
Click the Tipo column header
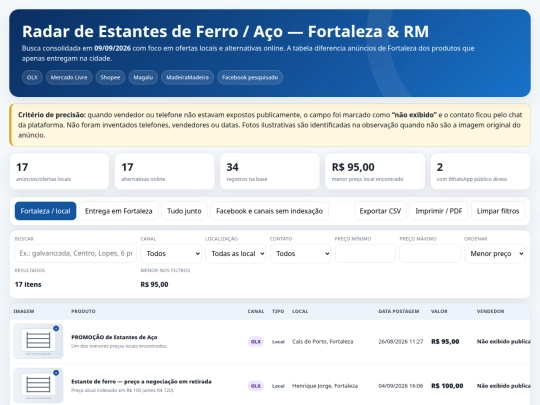point(278,311)
